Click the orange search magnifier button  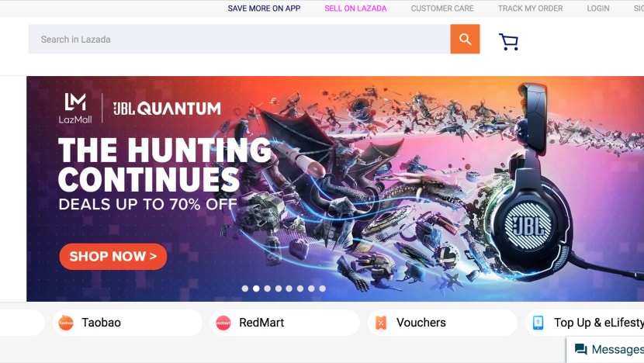click(x=465, y=39)
